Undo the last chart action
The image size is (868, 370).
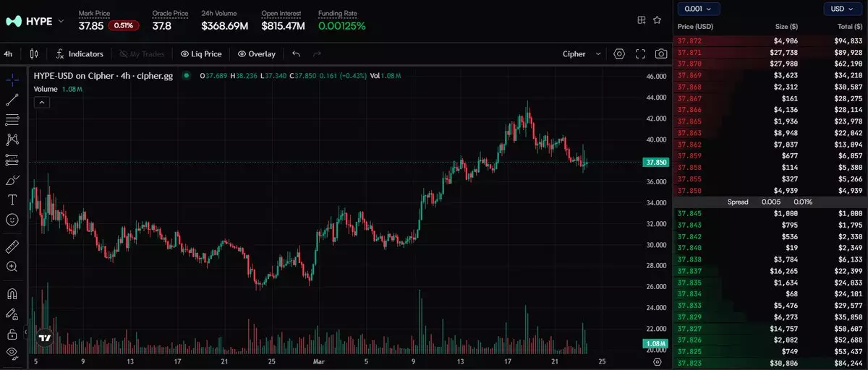[296, 53]
